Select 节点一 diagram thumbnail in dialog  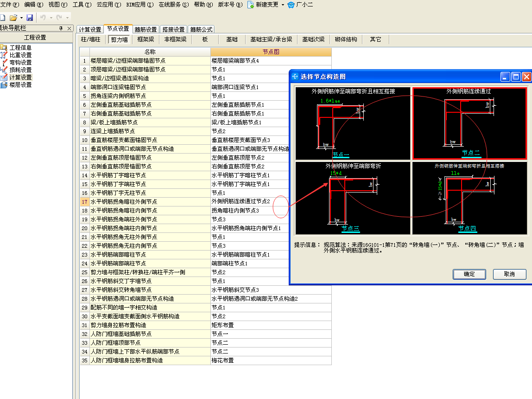point(353,123)
